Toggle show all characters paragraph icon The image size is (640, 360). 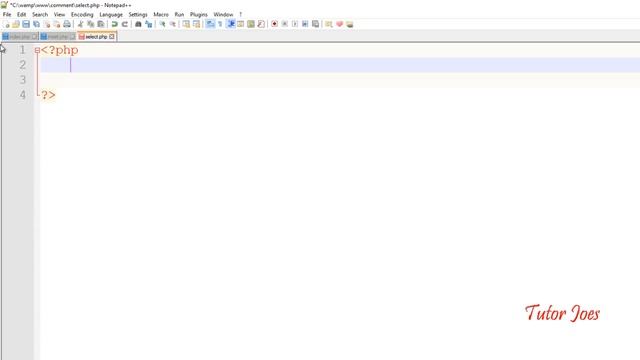pos(220,24)
